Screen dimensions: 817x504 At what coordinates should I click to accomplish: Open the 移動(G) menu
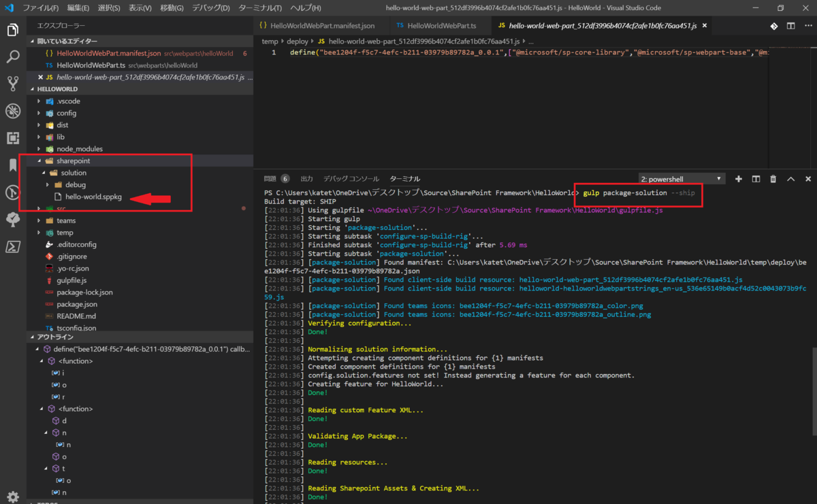[172, 8]
